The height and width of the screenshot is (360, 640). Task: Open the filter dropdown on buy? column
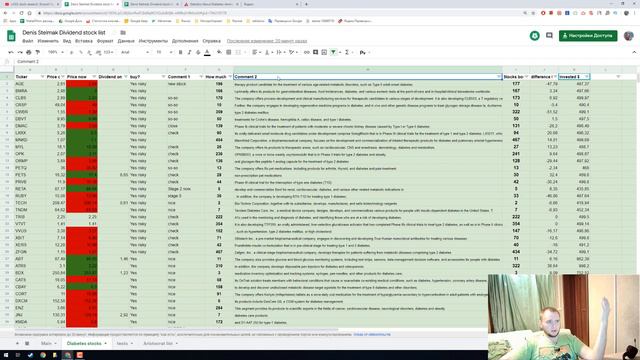(x=163, y=77)
